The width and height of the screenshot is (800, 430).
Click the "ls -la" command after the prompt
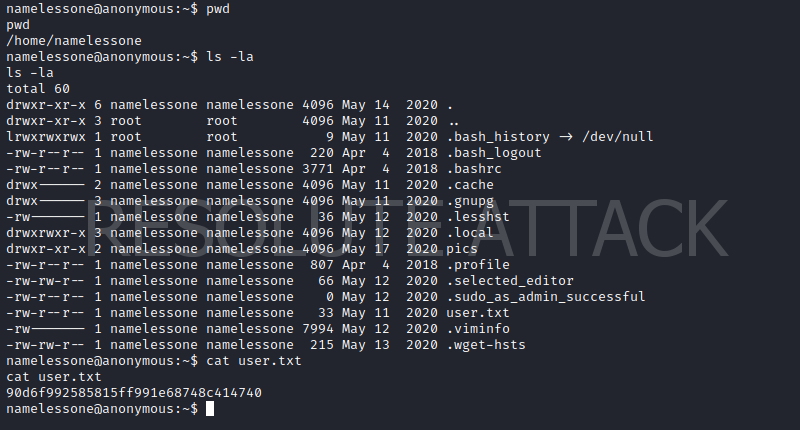[x=229, y=56]
